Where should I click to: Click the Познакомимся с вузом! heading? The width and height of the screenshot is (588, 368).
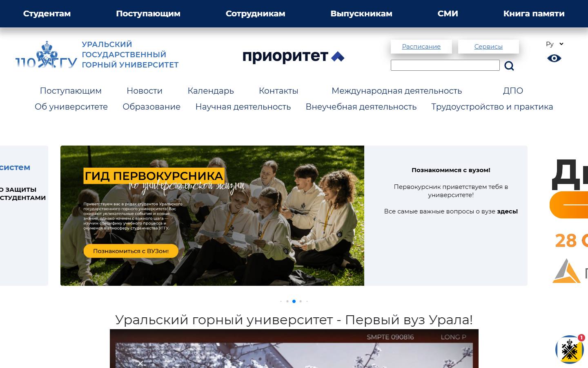click(451, 170)
